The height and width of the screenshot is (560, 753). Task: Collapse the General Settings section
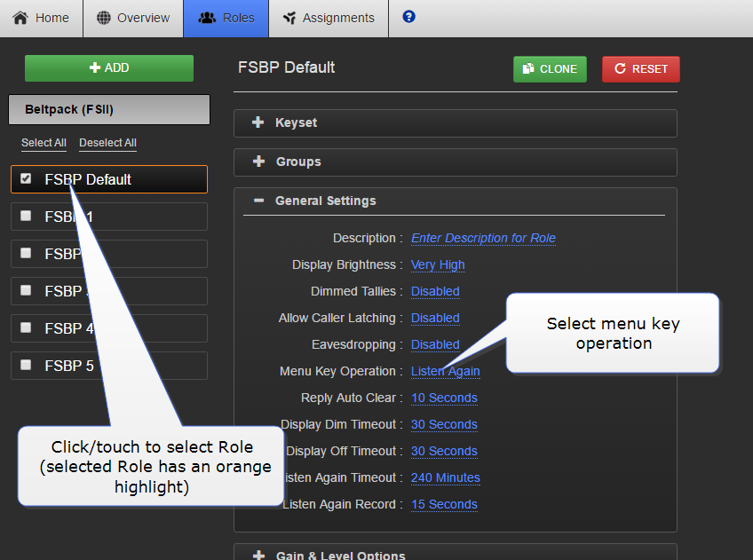[x=325, y=201]
